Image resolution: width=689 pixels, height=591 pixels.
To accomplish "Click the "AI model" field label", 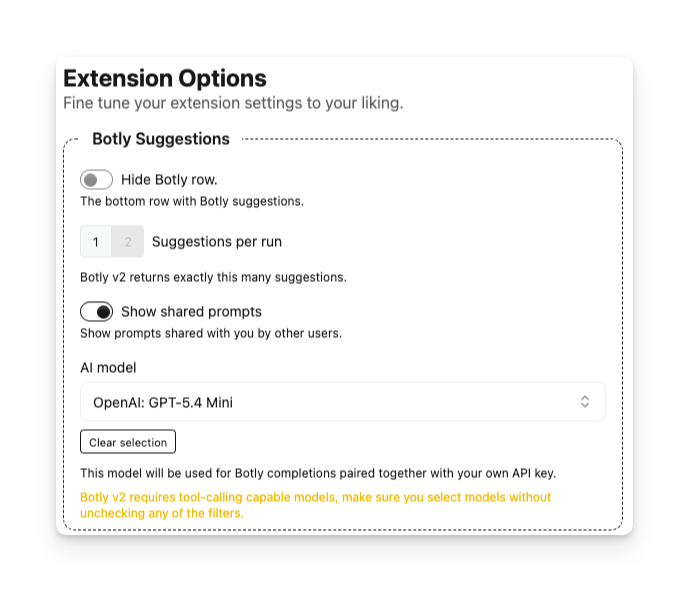I will pyautogui.click(x=108, y=368).
